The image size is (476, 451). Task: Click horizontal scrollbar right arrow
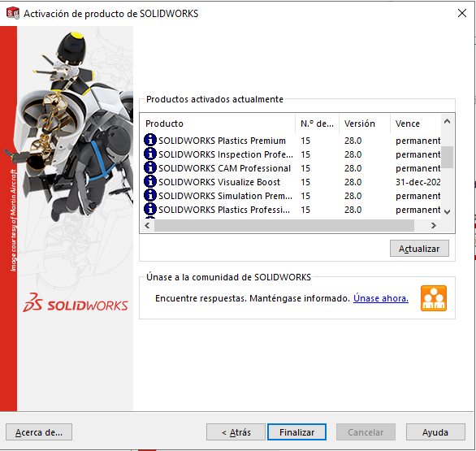pos(434,226)
